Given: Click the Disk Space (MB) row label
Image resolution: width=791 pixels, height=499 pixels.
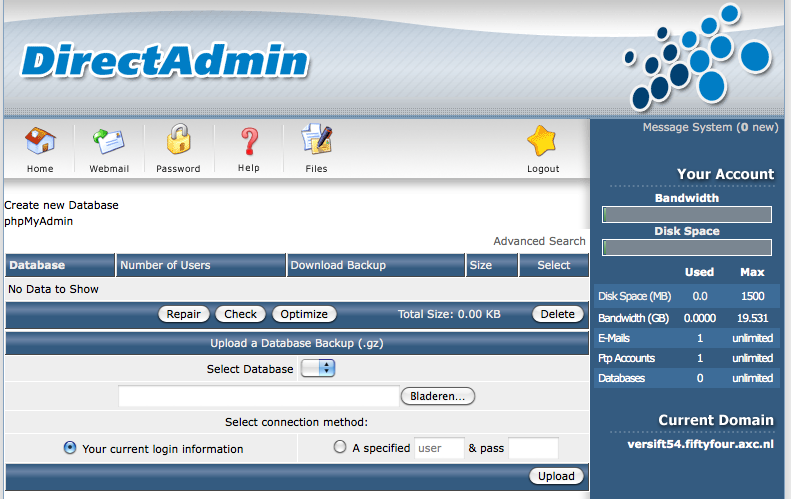Looking at the screenshot, I should pyautogui.click(x=634, y=296).
